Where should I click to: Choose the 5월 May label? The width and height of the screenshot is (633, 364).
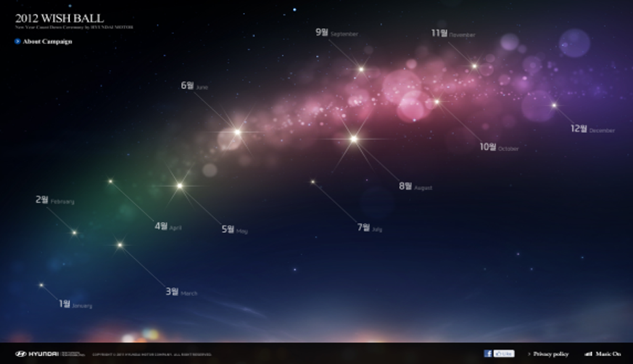234,229
